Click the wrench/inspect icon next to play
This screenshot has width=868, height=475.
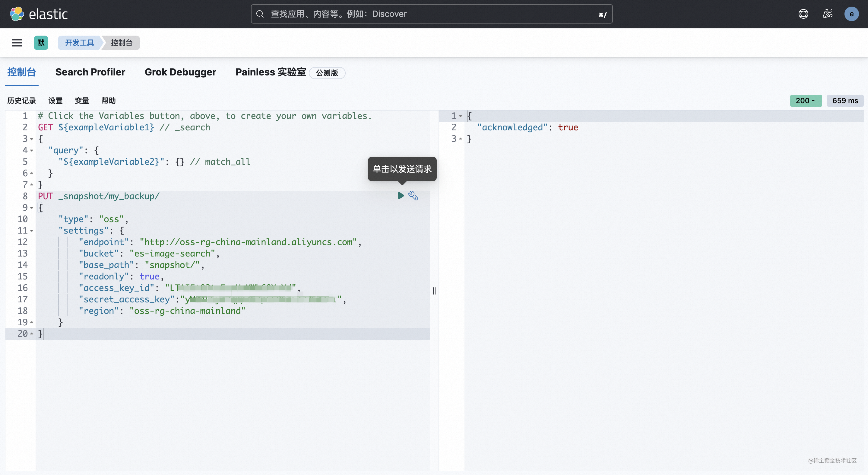point(413,195)
